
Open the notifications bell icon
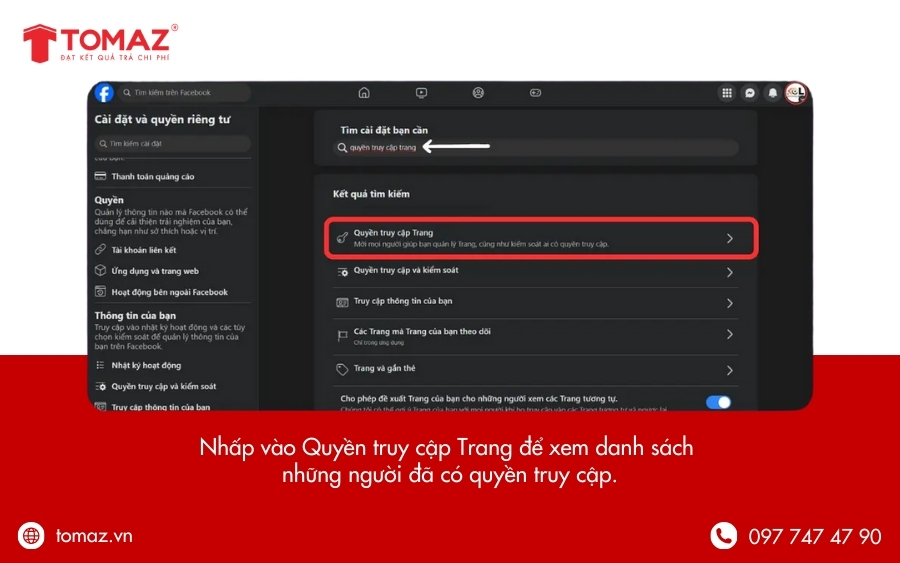[773, 93]
